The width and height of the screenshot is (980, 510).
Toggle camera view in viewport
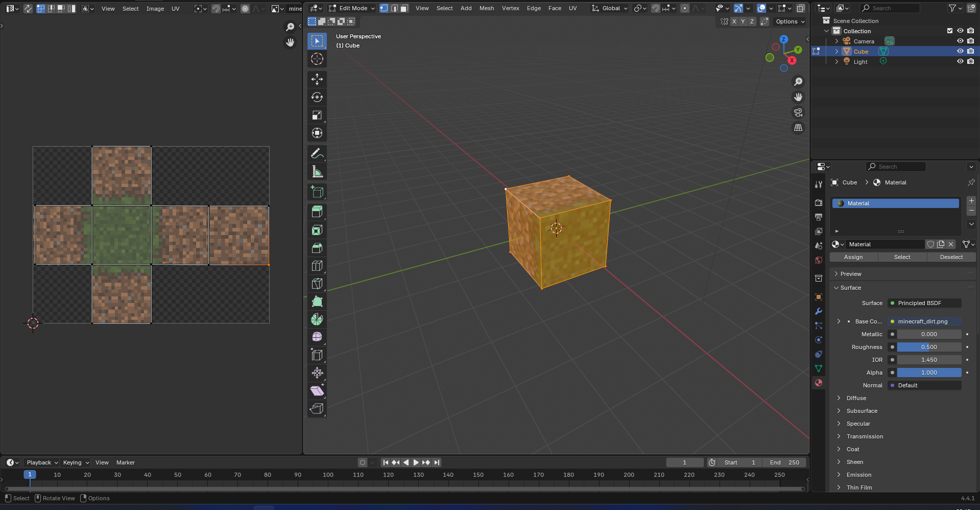[798, 112]
